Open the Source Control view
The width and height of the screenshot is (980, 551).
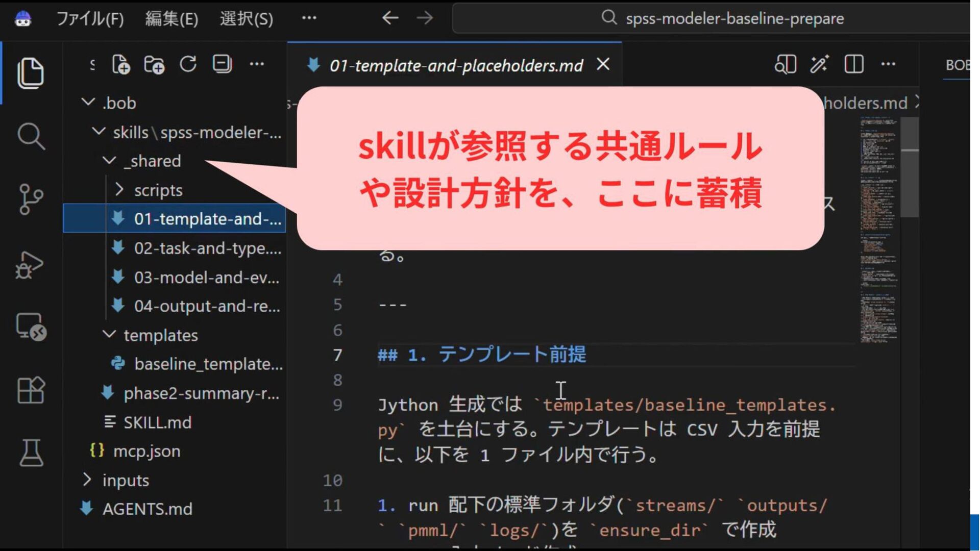click(31, 199)
